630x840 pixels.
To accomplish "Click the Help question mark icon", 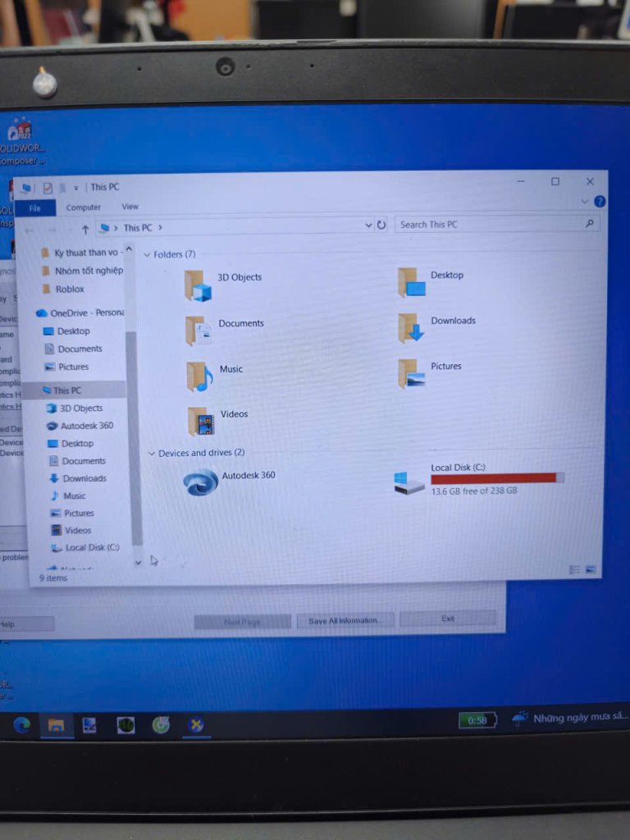I will (600, 202).
